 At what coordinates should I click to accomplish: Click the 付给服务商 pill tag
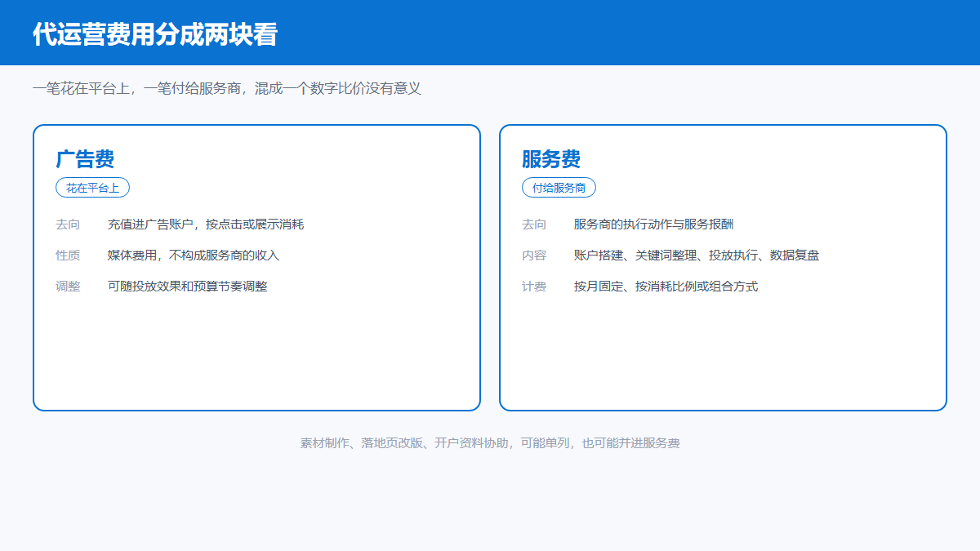point(559,188)
